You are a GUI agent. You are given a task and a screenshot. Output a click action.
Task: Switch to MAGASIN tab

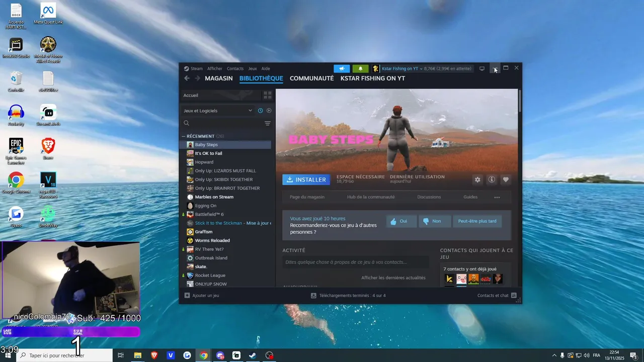(x=219, y=78)
